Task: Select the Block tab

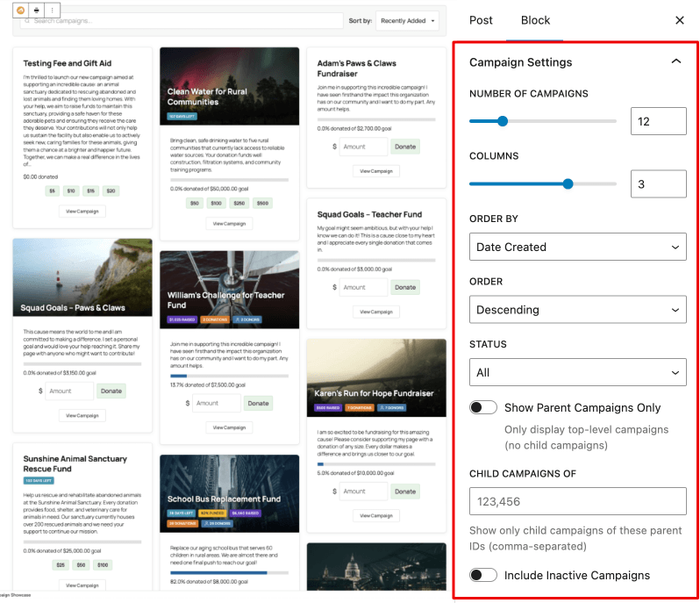Action: click(535, 20)
